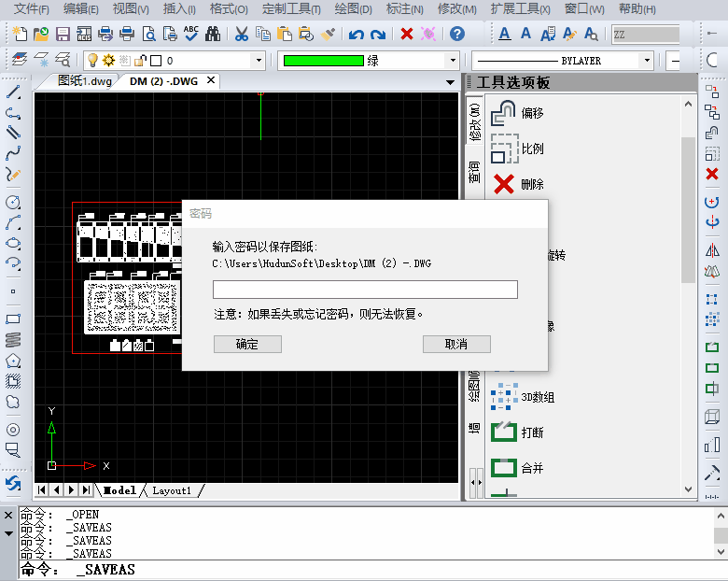Toggle layer on/off lightbulb icon
The height and width of the screenshot is (581, 728).
(92, 61)
